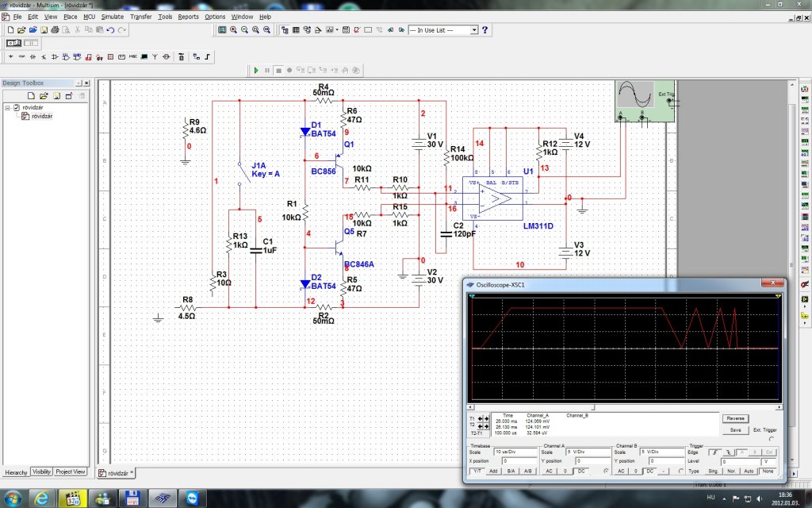
Task: Set trigger type to Auto
Action: 749,471
